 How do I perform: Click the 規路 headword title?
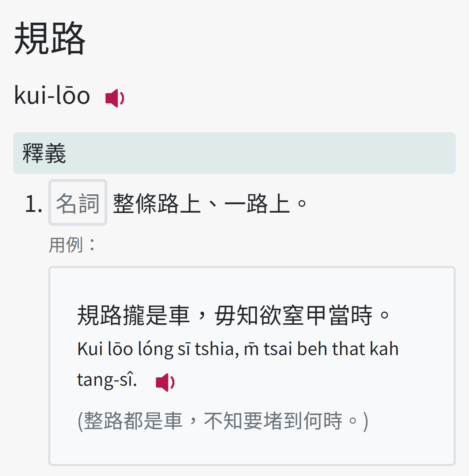pyautogui.click(x=50, y=38)
